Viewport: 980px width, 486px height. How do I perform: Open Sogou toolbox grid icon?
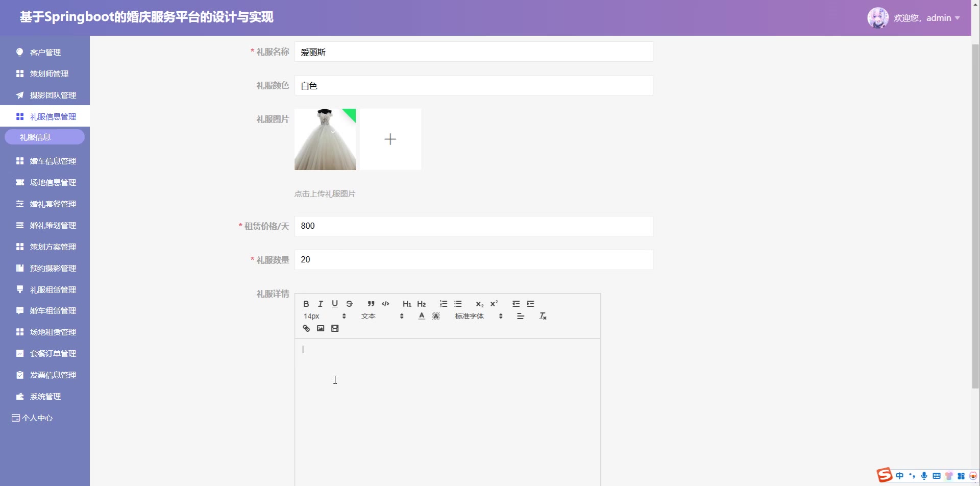pos(961,476)
